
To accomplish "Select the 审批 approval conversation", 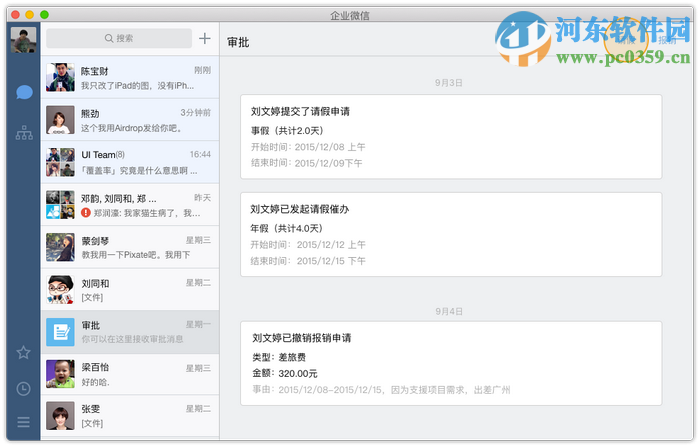I will click(x=130, y=332).
